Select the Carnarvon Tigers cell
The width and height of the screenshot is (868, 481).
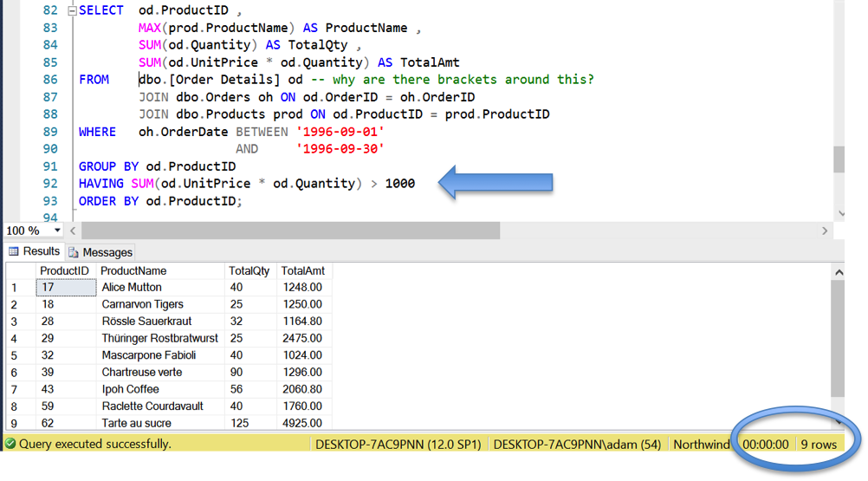tap(160, 304)
